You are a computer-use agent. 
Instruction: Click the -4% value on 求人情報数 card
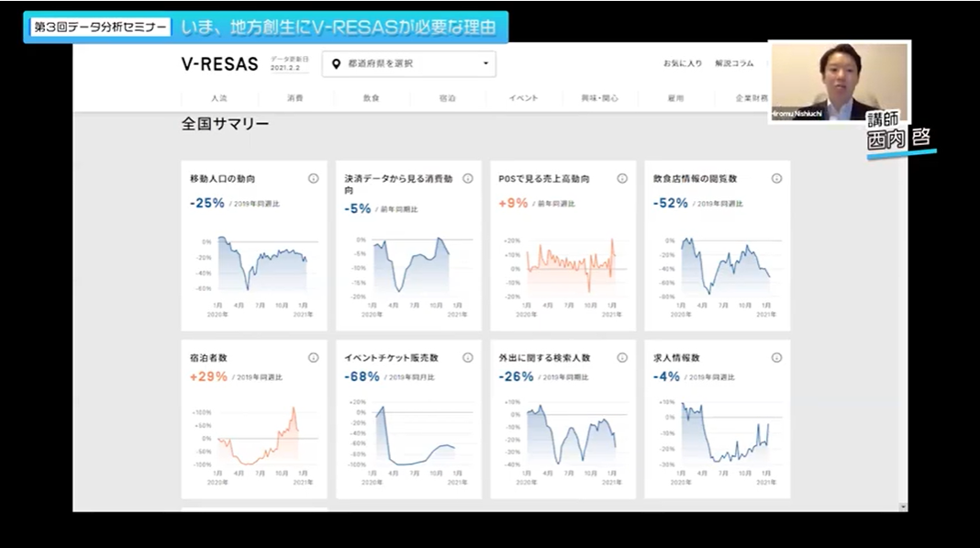click(666, 376)
